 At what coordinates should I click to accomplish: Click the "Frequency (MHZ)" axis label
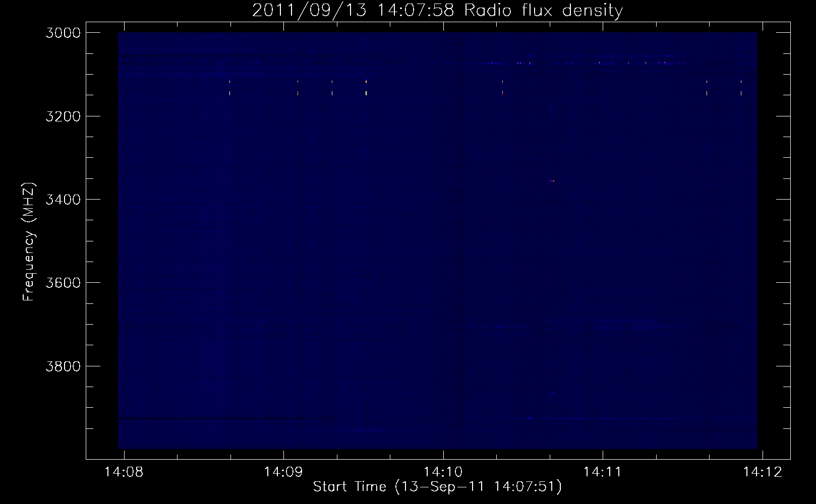[x=29, y=242]
